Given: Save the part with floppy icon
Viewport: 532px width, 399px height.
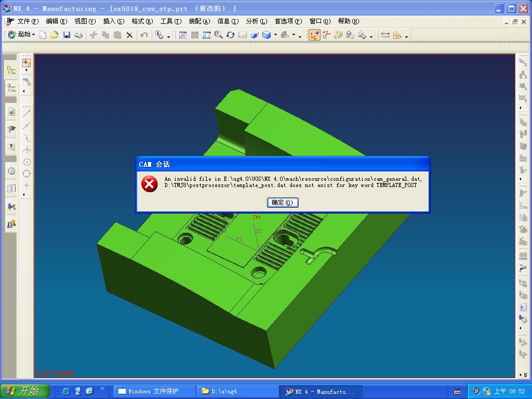Looking at the screenshot, I should [66, 35].
